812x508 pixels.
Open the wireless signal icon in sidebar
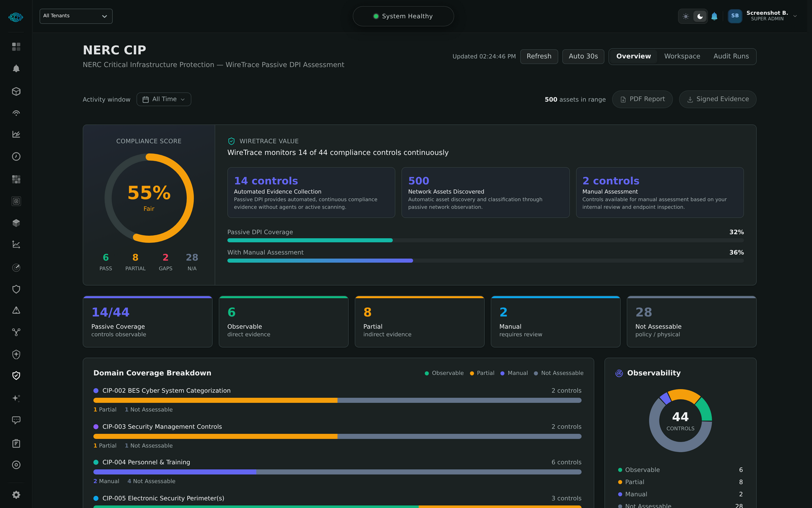[16, 113]
